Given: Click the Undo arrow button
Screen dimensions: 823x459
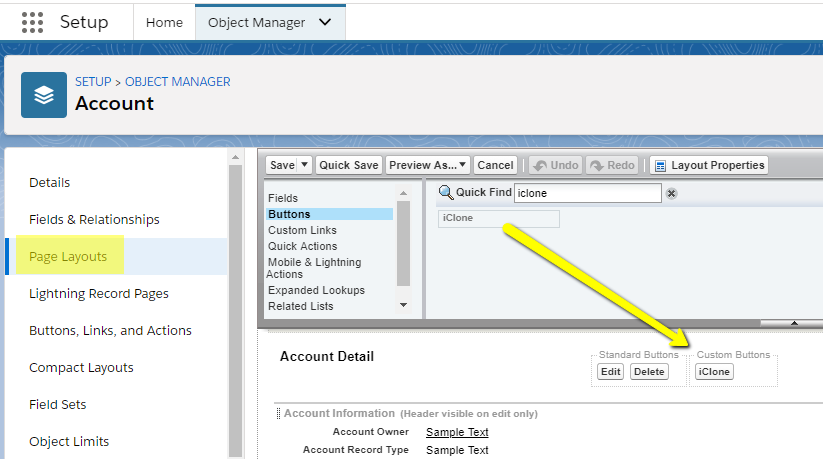Looking at the screenshot, I should (555, 165).
